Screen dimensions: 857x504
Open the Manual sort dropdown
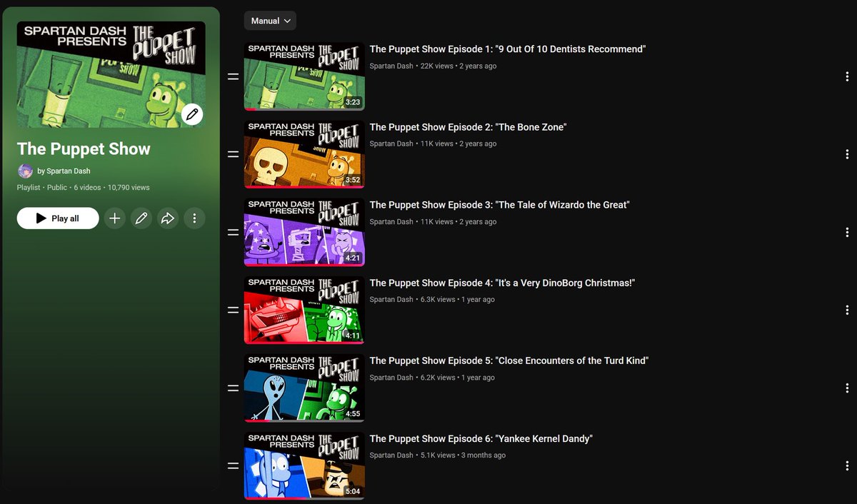tap(270, 21)
